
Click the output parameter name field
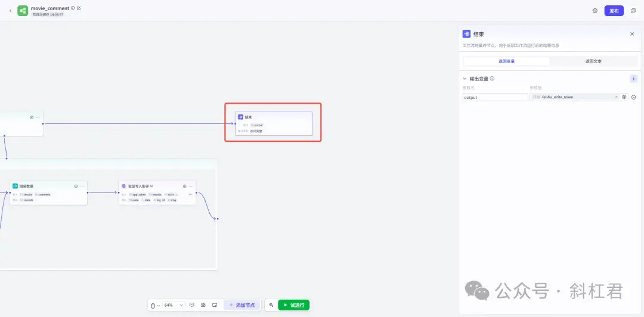click(x=496, y=97)
